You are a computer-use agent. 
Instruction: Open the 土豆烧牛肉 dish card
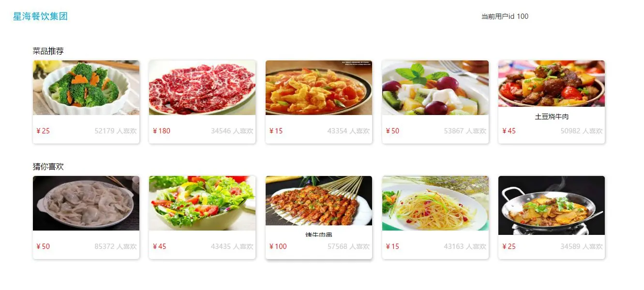click(x=552, y=102)
